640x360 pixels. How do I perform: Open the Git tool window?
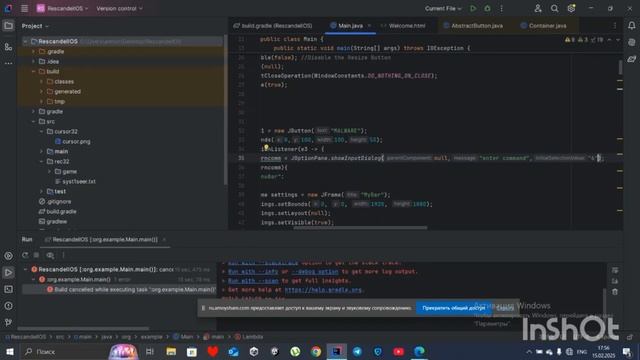(8, 322)
